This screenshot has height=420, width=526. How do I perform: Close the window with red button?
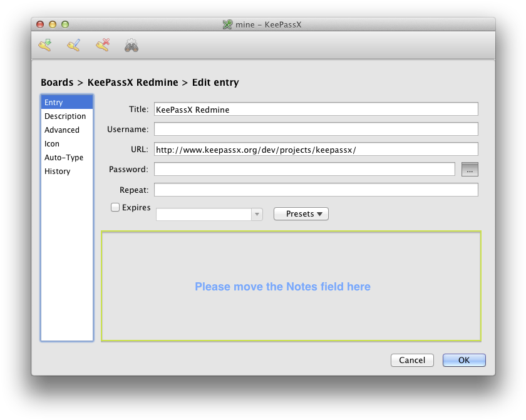pyautogui.click(x=40, y=24)
